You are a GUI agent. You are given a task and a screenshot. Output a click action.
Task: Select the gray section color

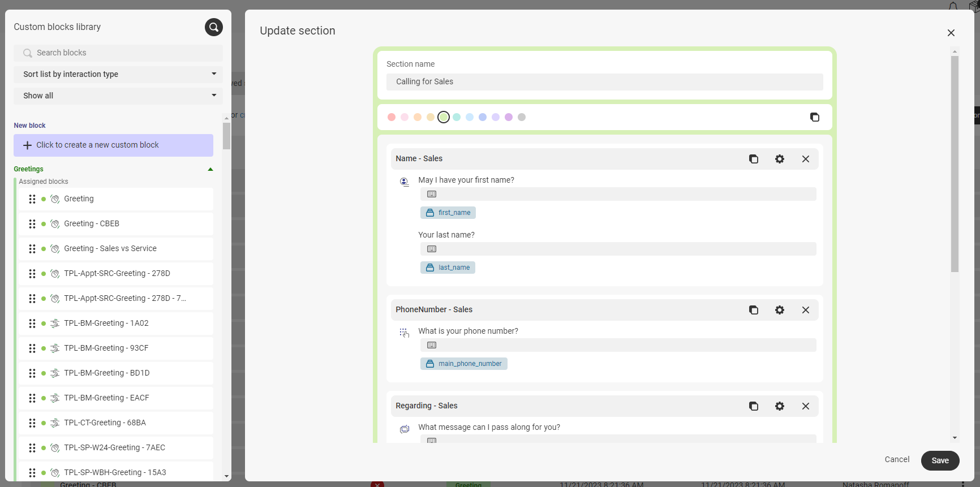pyautogui.click(x=522, y=117)
